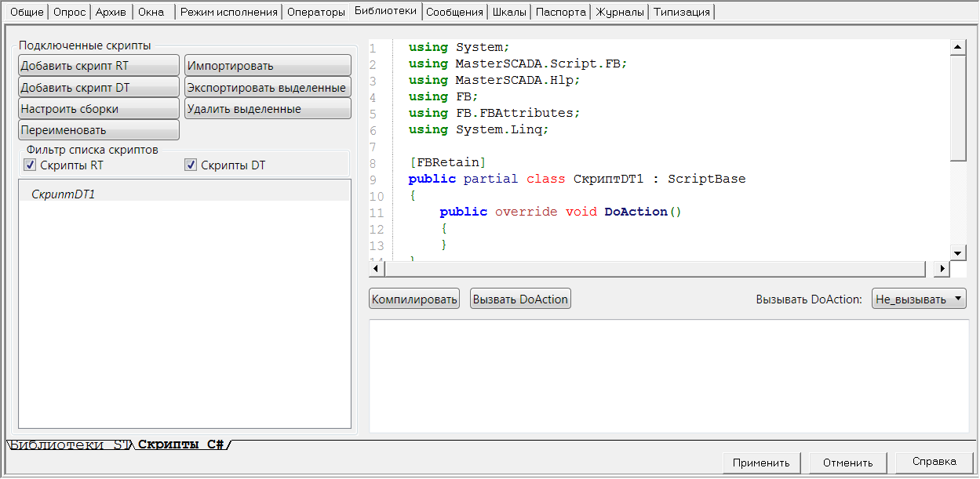Viewport: 980px width, 479px height.
Task: Open the Шкалы tab
Action: coord(510,12)
